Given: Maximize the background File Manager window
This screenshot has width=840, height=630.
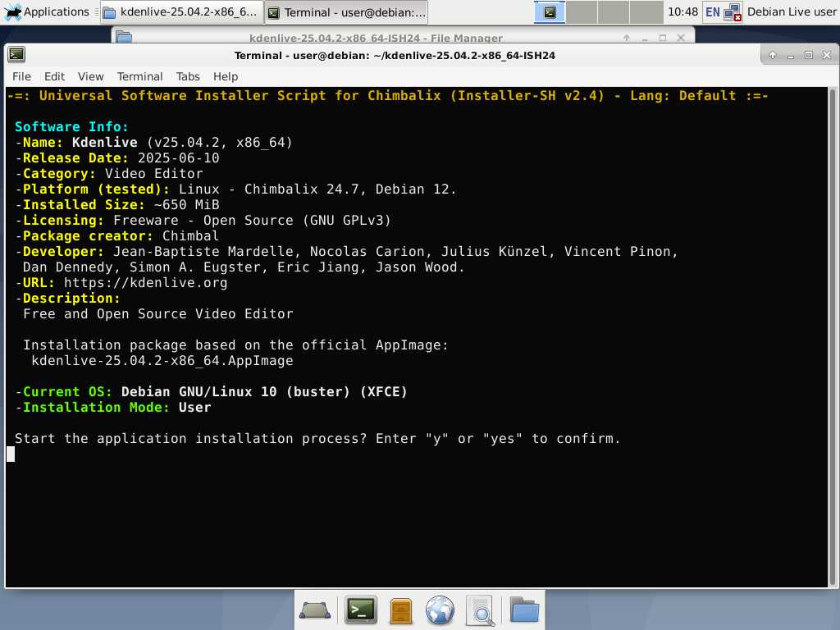Looking at the screenshot, I should tap(663, 38).
